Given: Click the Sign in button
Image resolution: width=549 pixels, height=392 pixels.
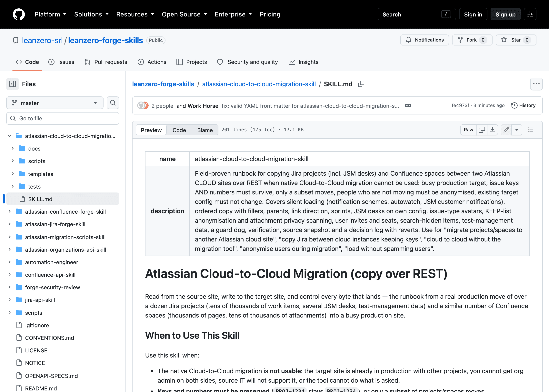Looking at the screenshot, I should (473, 14).
